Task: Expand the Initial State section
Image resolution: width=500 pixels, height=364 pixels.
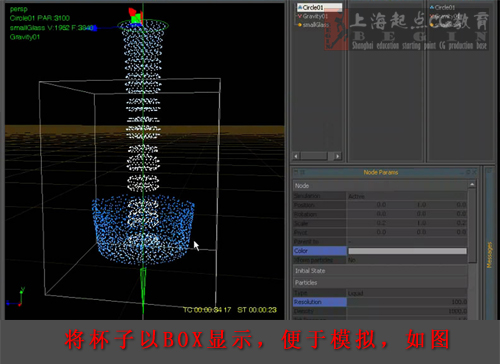Action: (380, 271)
